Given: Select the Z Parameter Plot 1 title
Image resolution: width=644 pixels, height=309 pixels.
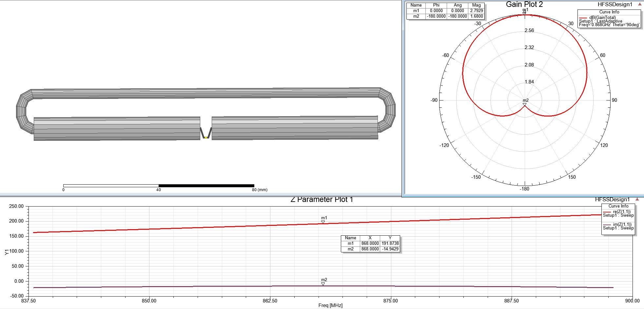Looking at the screenshot, I should pos(322,200).
